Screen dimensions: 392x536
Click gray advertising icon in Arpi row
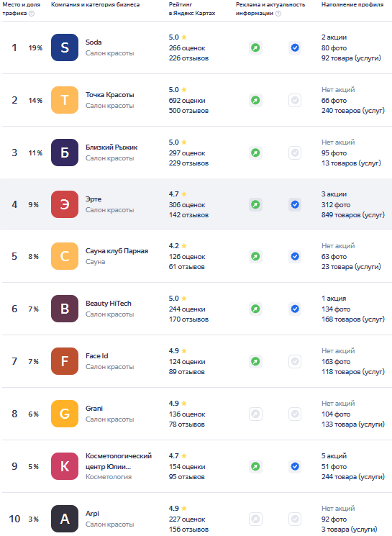(x=255, y=519)
